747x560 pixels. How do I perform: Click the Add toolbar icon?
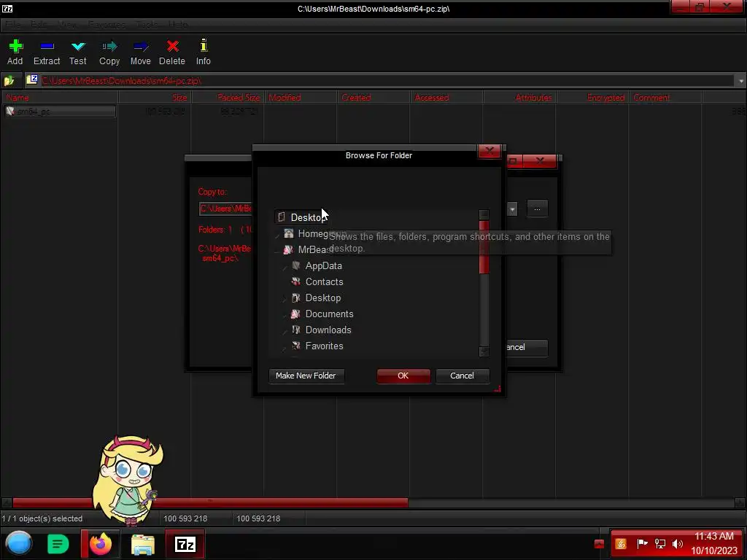point(16,46)
